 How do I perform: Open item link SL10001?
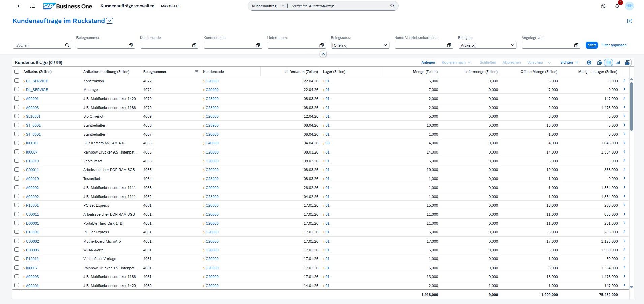33,116
